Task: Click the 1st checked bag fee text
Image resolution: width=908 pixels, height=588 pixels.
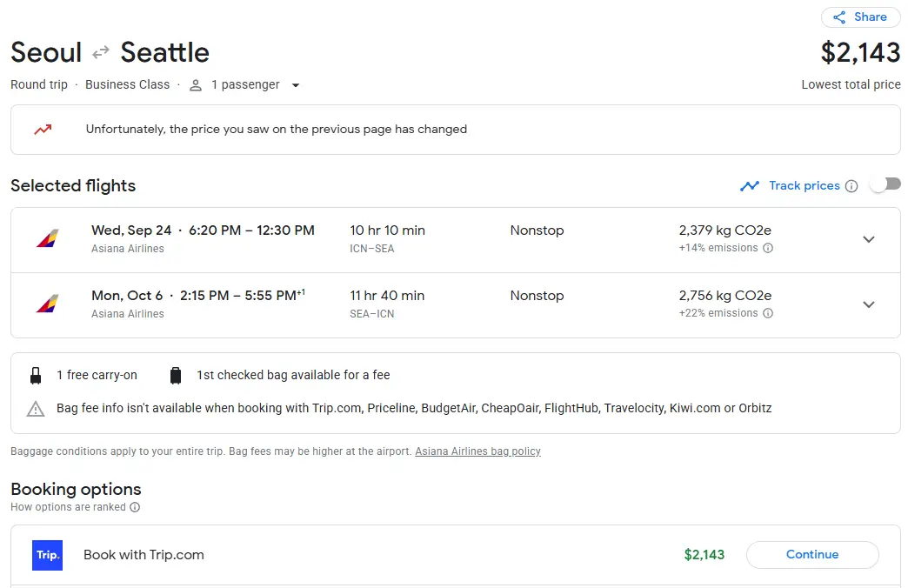Action: (x=293, y=376)
